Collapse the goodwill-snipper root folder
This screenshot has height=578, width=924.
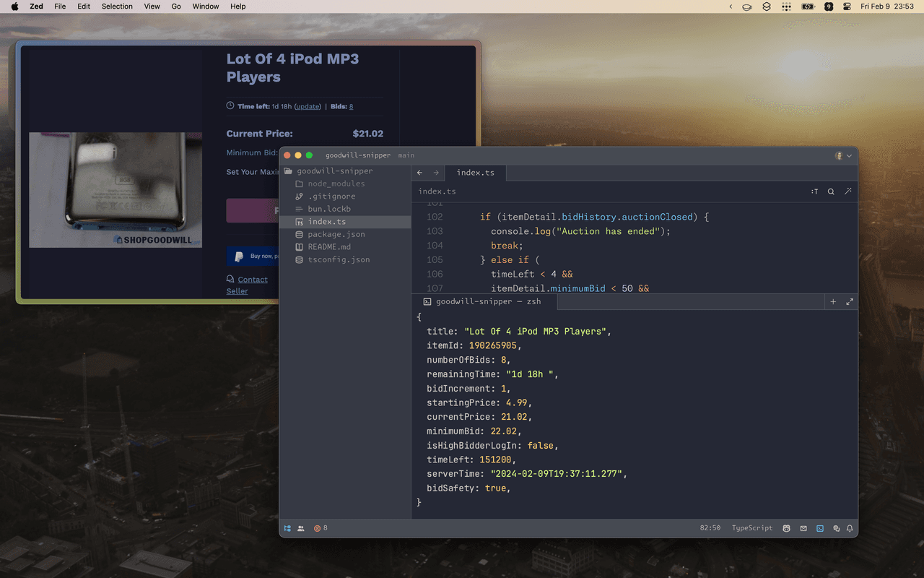[x=334, y=171]
